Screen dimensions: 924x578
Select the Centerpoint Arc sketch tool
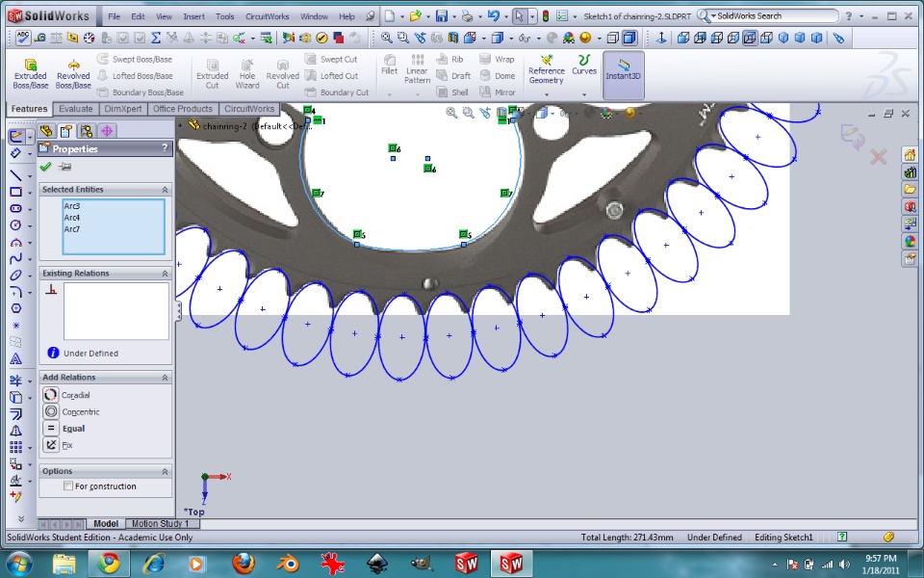coord(16,242)
